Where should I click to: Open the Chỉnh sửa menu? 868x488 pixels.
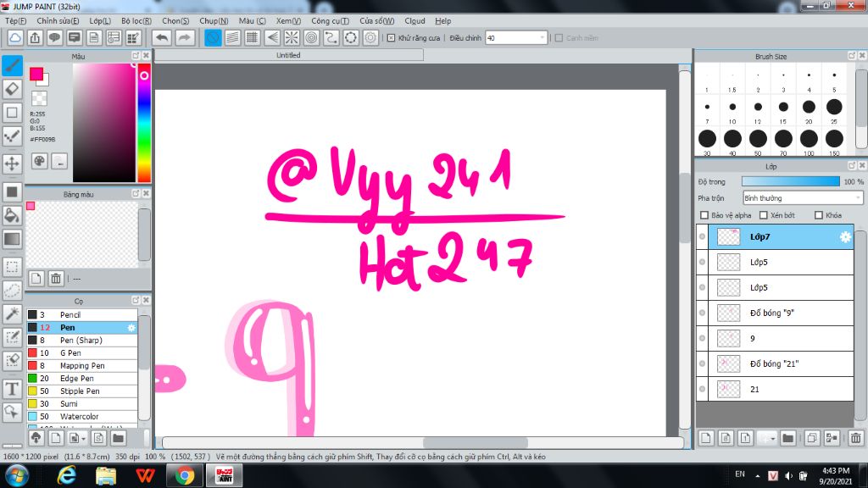(58, 21)
